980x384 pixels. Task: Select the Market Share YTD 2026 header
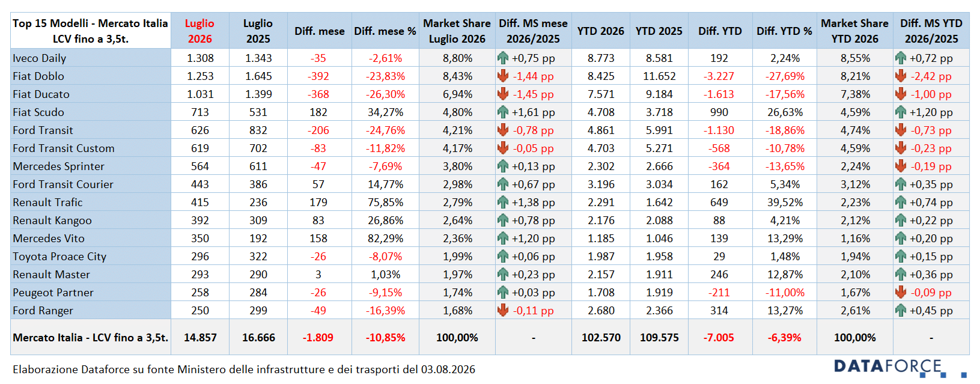point(854,31)
